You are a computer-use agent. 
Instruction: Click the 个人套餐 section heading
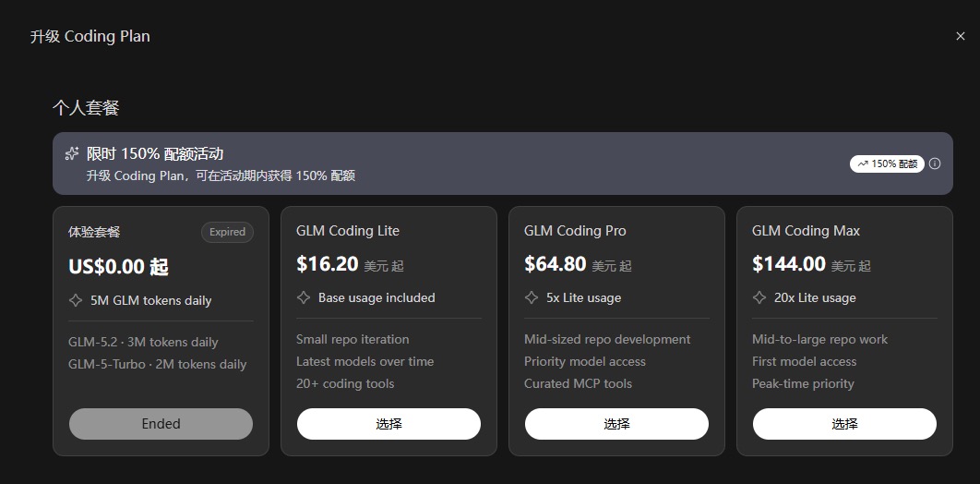[86, 108]
